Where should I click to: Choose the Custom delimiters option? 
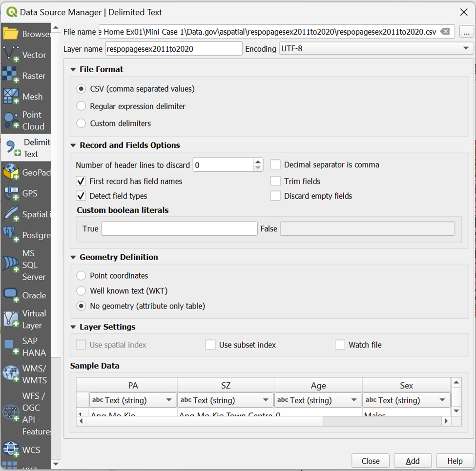tap(81, 123)
